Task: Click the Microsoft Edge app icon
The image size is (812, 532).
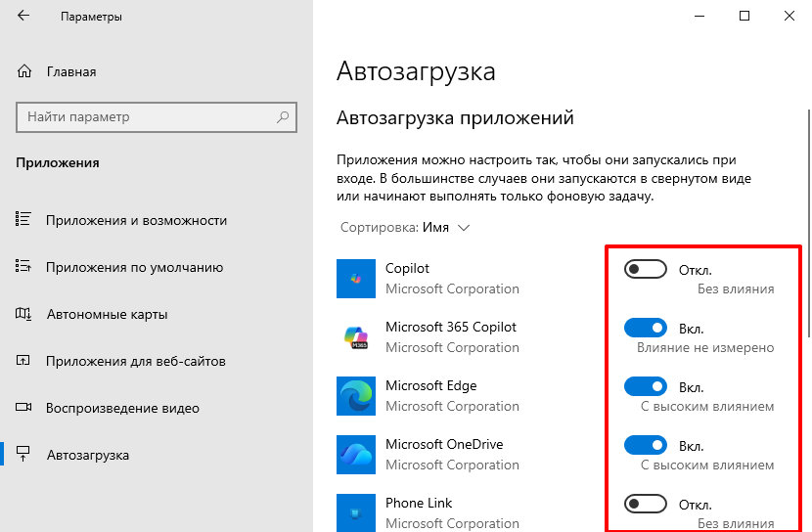Action: pyautogui.click(x=356, y=396)
